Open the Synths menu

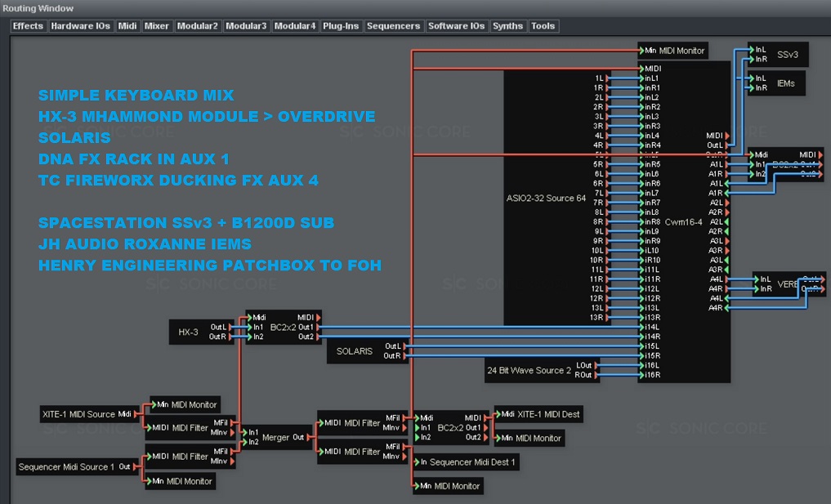(507, 26)
